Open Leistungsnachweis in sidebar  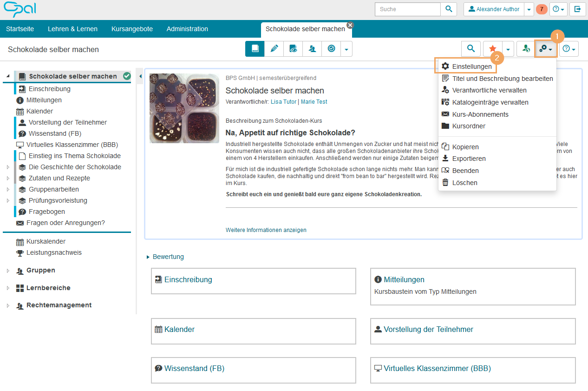[x=54, y=252]
